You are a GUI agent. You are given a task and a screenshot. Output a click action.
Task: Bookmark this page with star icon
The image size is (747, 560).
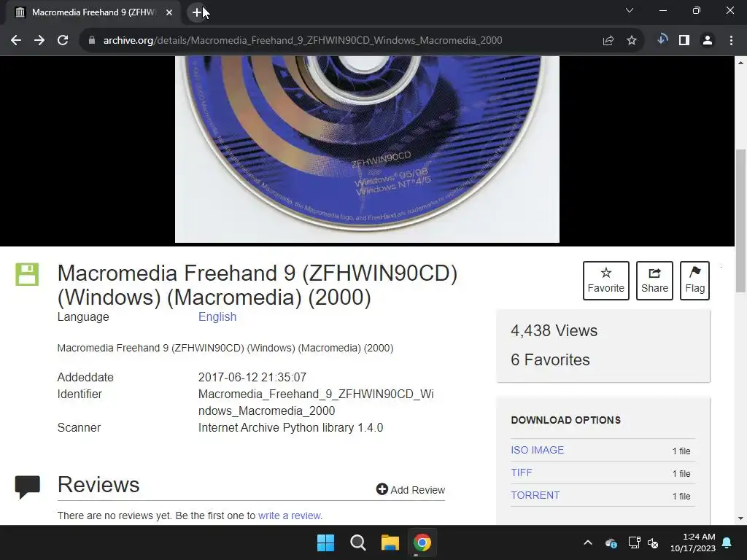coord(631,41)
